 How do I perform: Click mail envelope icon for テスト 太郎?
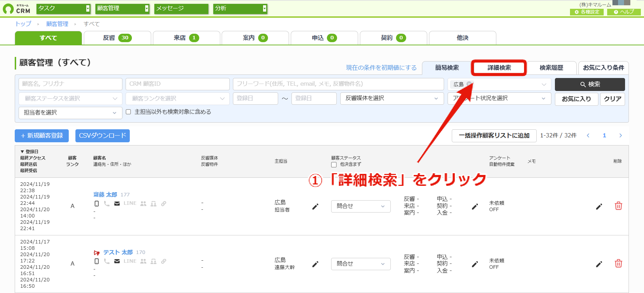[117, 261]
